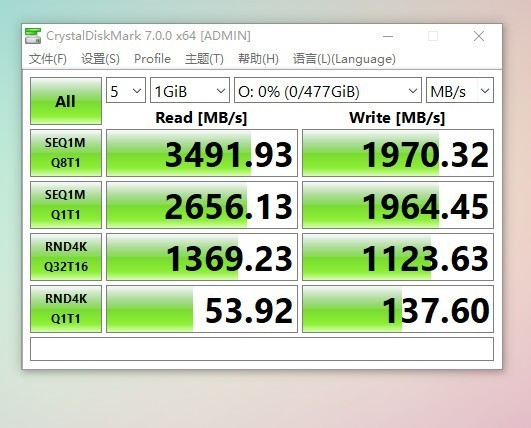Close the CrystalDiskMark window
This screenshot has height=428, width=531.
(479, 36)
